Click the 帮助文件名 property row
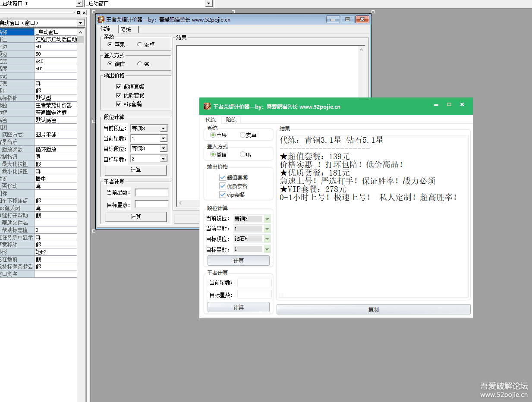532x402 pixels. coord(38,223)
